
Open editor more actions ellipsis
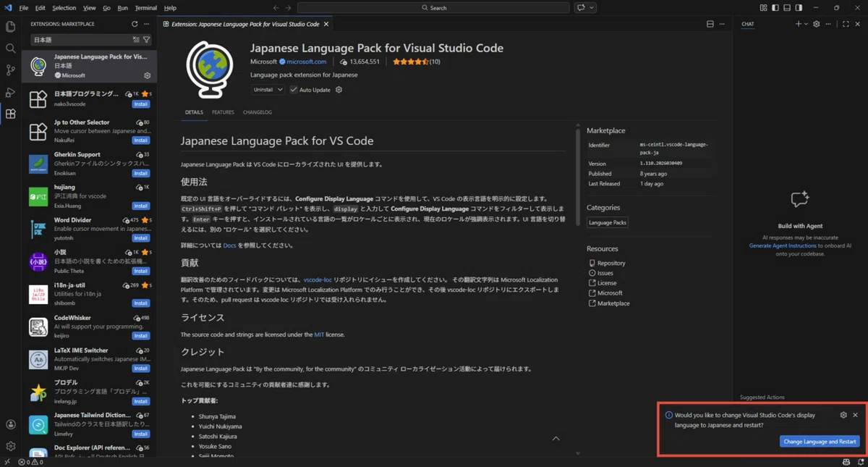[722, 24]
